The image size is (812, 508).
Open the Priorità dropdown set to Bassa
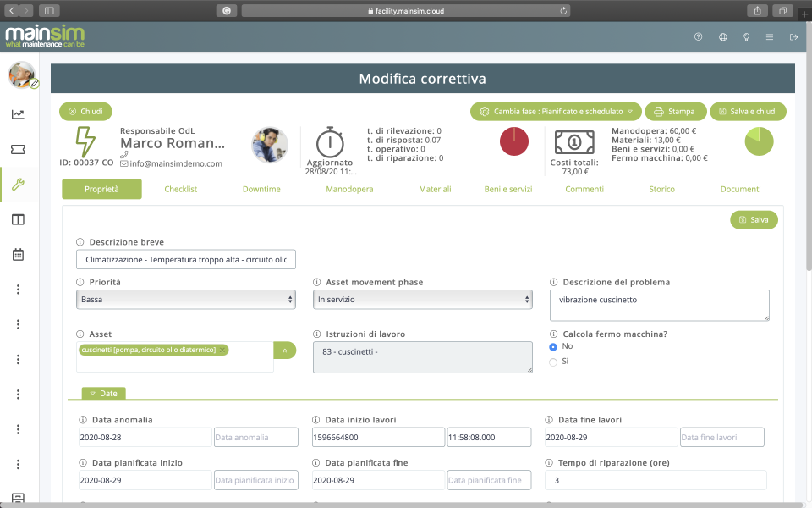[x=185, y=300]
